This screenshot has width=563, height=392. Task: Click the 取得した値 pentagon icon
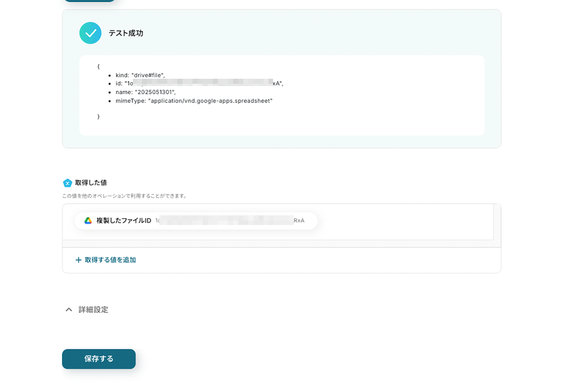(68, 183)
